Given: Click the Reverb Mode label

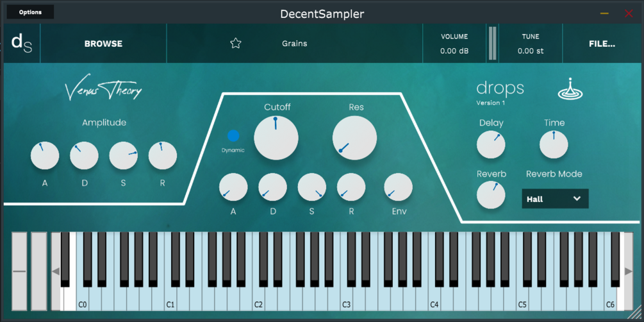Looking at the screenshot, I should tap(554, 174).
